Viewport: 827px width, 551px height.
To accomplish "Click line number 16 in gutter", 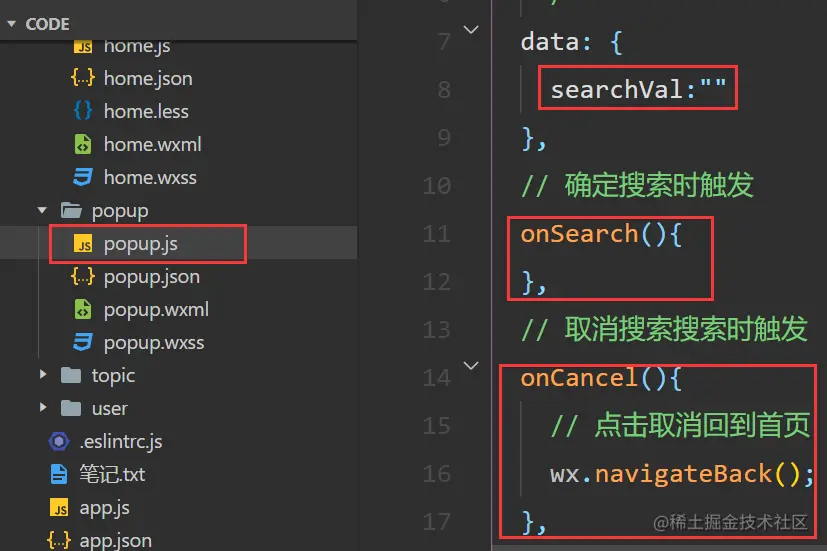I will point(437,473).
